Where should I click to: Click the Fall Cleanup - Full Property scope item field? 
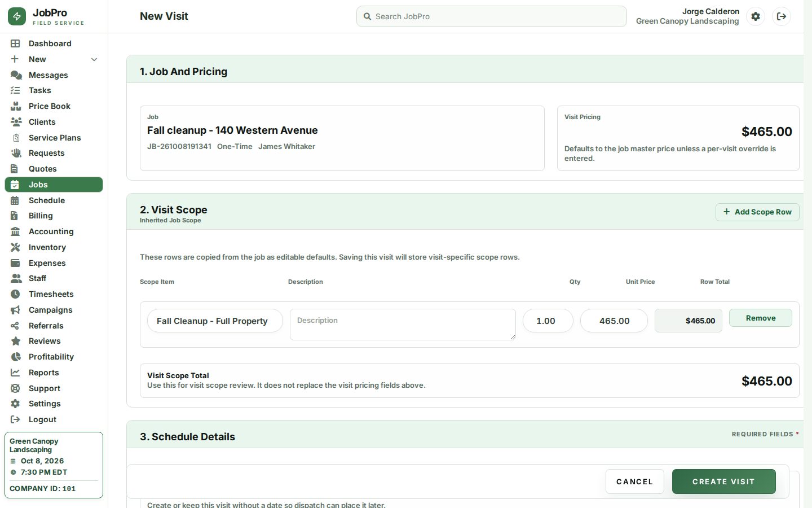[215, 321]
